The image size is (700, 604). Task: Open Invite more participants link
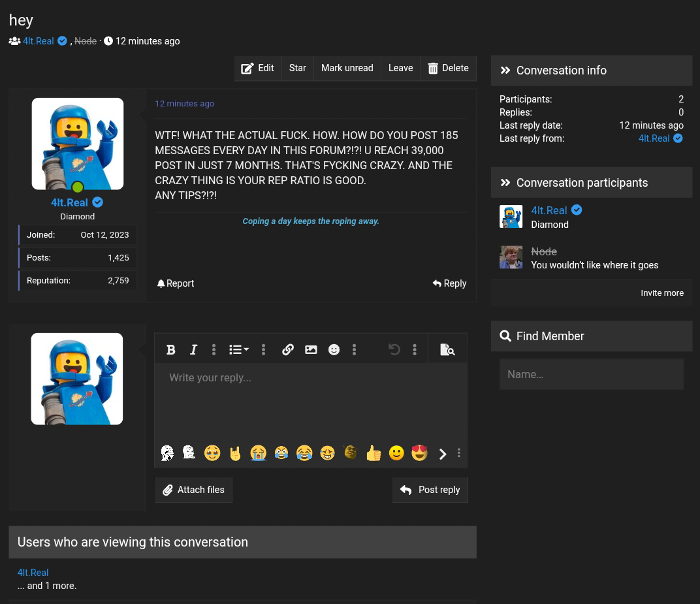(661, 293)
